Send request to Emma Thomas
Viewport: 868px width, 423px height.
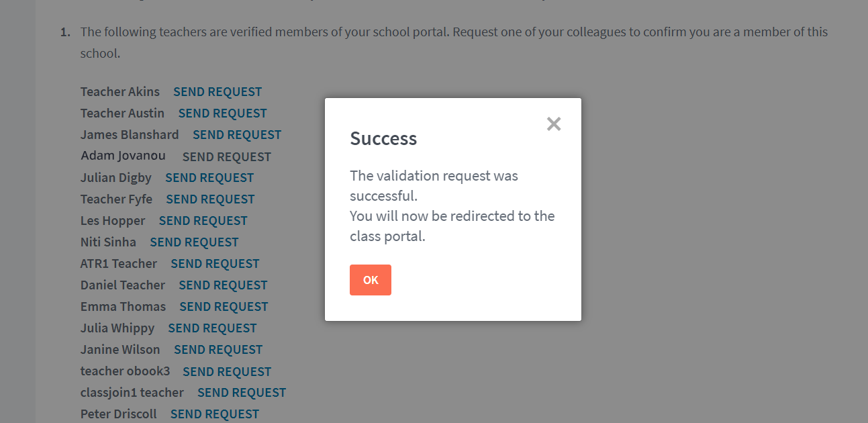point(224,307)
